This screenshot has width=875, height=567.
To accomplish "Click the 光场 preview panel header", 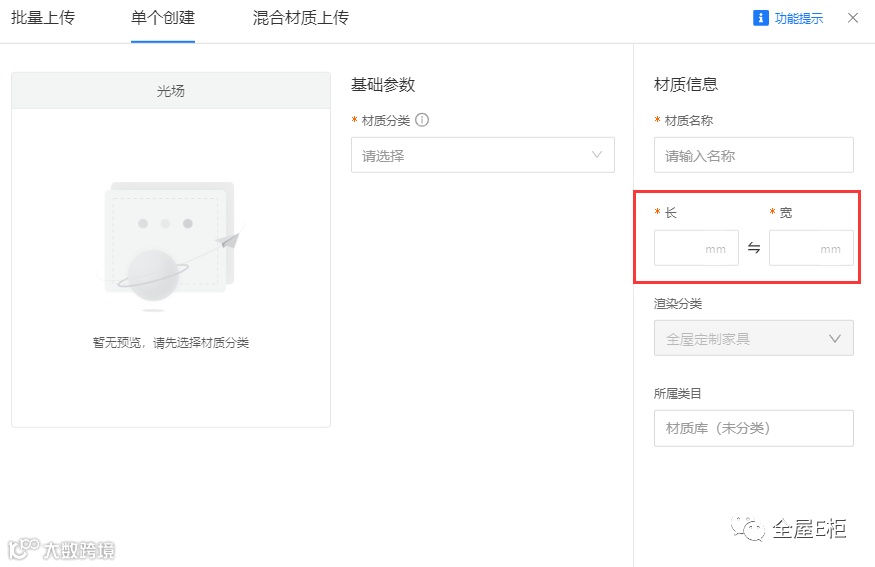I will coord(170,91).
